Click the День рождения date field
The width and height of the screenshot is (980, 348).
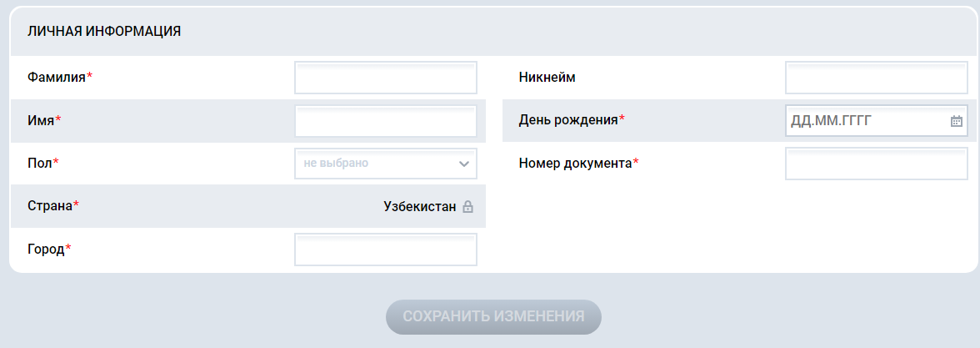tap(877, 121)
